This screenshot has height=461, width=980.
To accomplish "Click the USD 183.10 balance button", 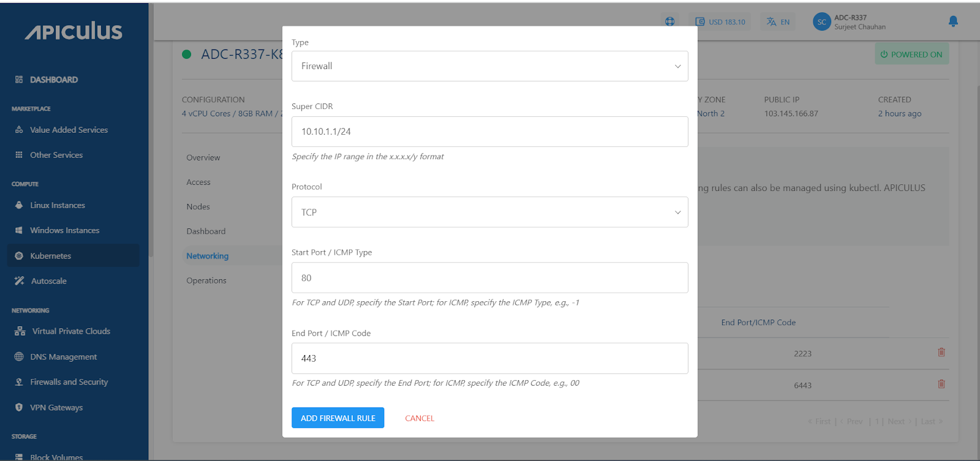I will [x=720, y=22].
